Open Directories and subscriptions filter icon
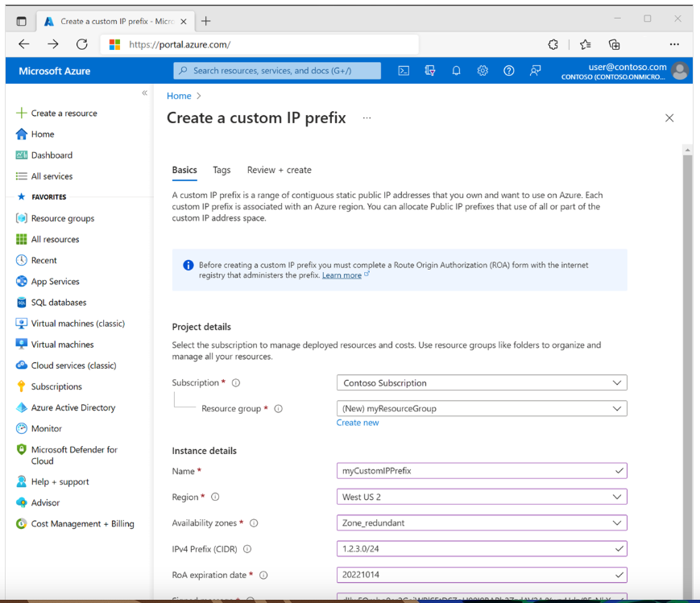Viewport: 700px width, 603px height. click(x=430, y=71)
